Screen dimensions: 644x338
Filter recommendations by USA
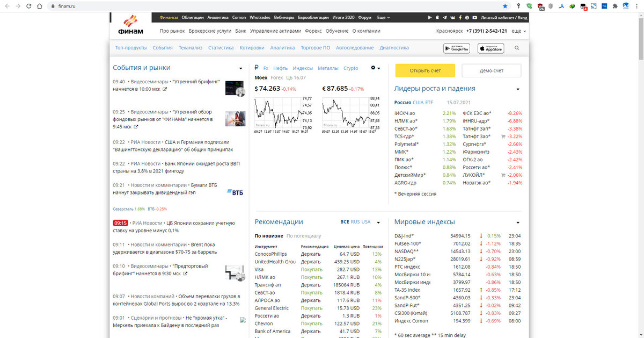(x=366, y=222)
